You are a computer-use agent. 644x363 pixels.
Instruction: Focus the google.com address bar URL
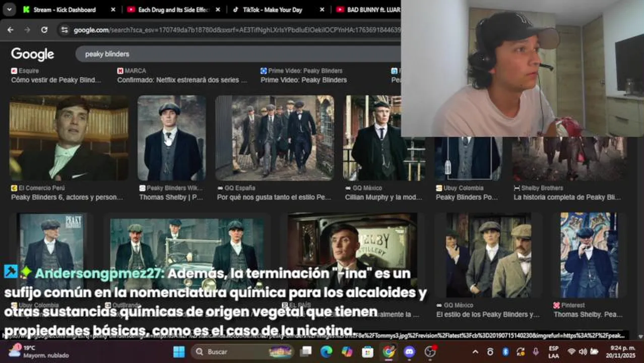click(237, 30)
